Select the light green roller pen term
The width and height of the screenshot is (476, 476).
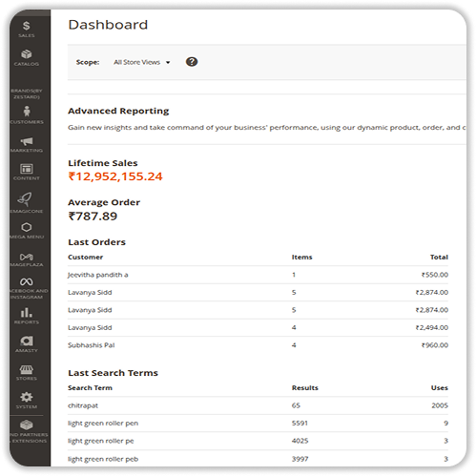point(103,424)
